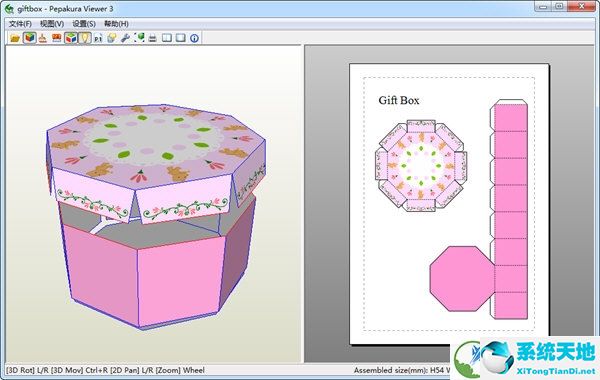Image resolution: width=600 pixels, height=380 pixels.
Task: Click the status bar mouse controls hint
Action: (x=105, y=370)
